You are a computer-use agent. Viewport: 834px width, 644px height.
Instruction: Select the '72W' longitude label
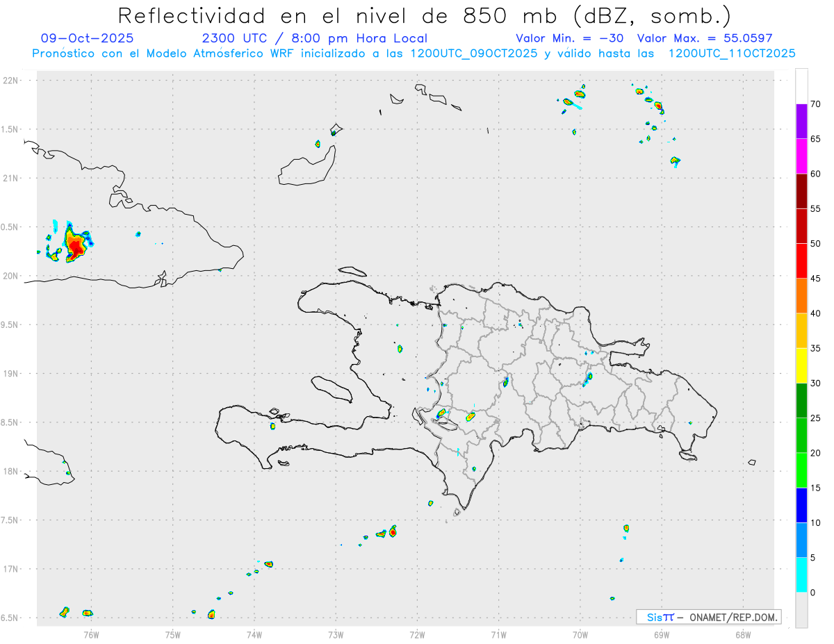pos(417,634)
